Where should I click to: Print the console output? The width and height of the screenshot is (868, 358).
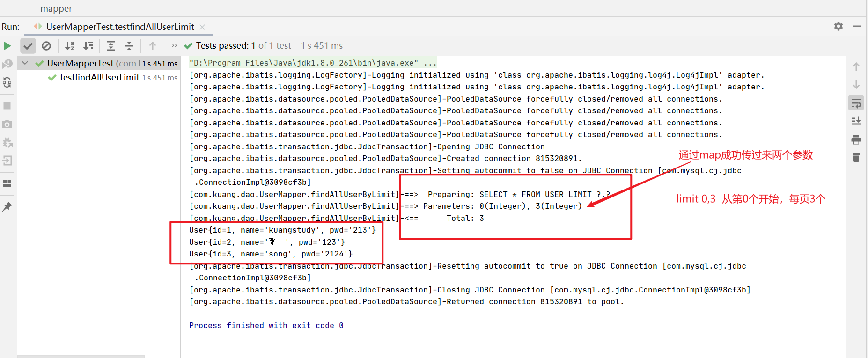(856, 139)
